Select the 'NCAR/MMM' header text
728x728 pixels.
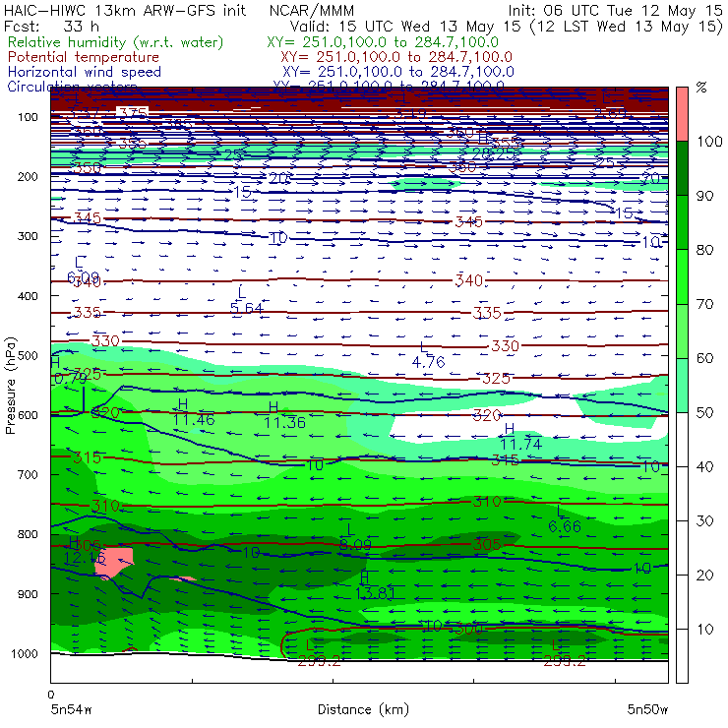(312, 11)
